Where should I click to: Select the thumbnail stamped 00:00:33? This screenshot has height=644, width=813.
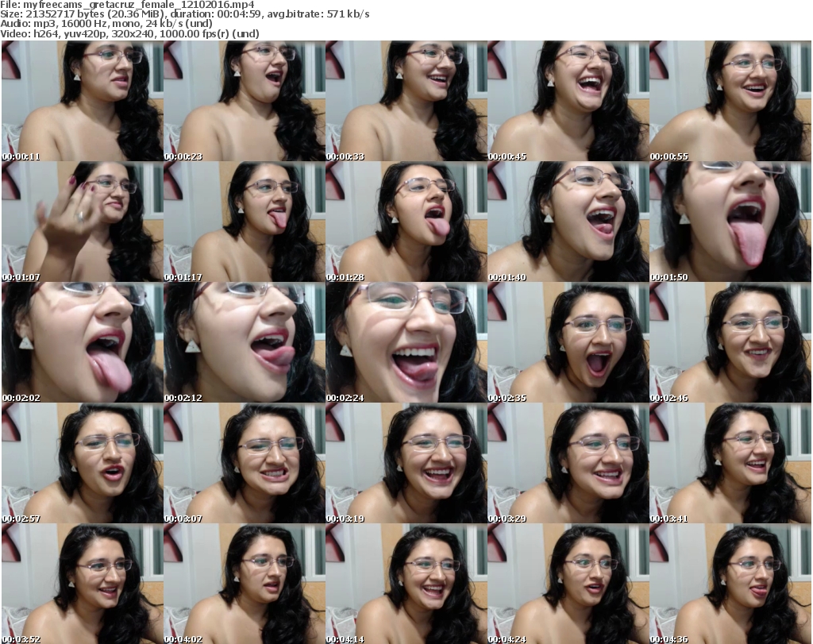[x=406, y=101]
